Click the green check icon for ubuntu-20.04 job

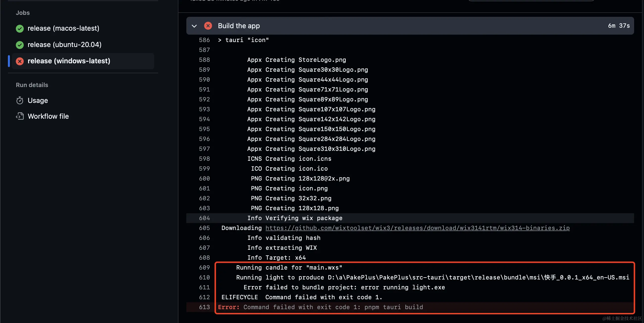click(20, 45)
